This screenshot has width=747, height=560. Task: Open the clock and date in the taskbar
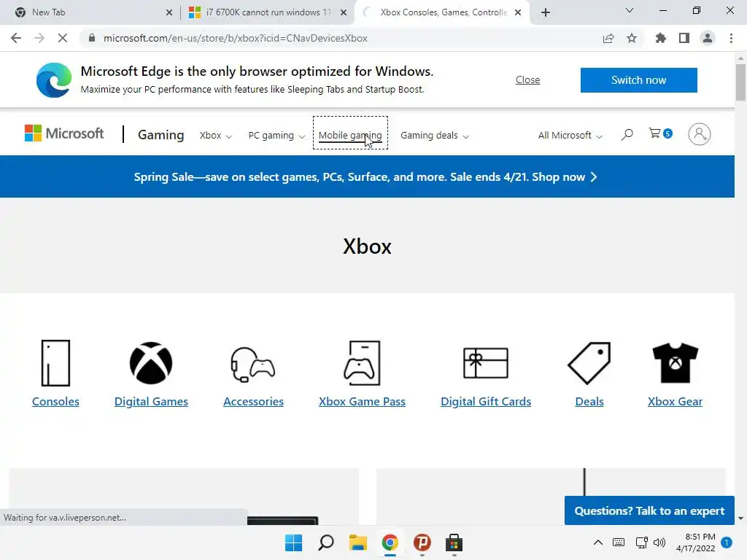[695, 542]
